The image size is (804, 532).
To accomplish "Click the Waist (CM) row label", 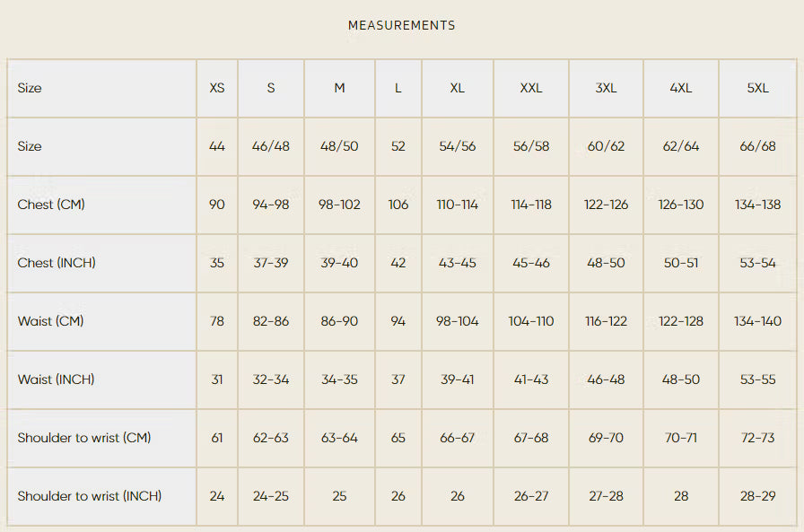I will (x=50, y=321).
